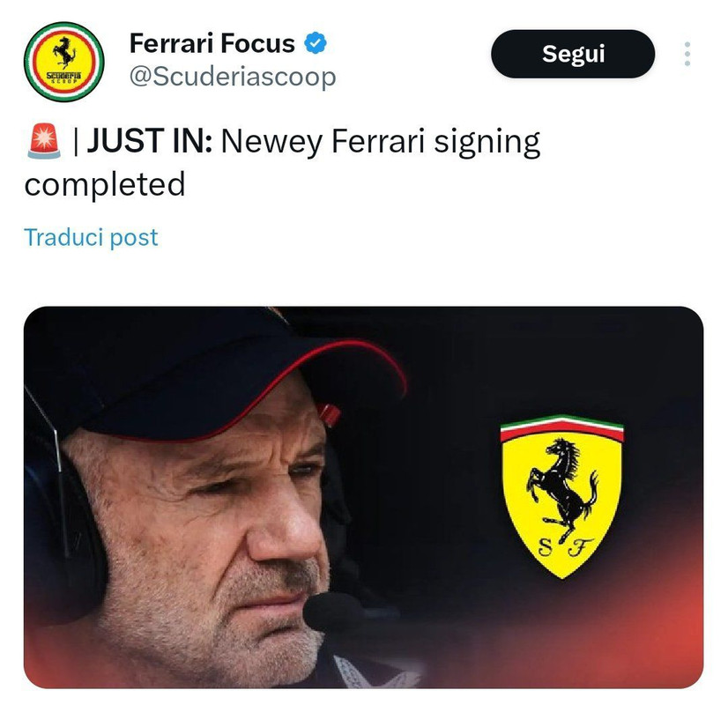Open the @Scuderiascoop handle
728x705 pixels.
[233, 77]
